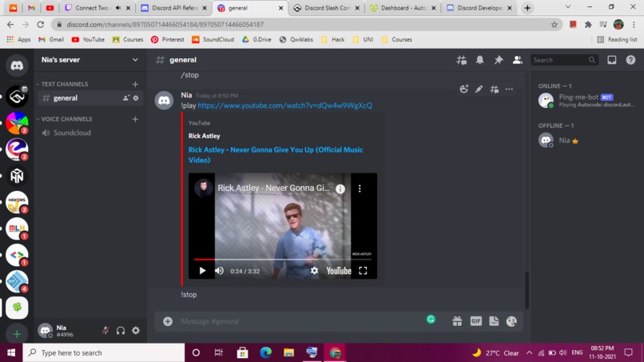Open emoji picker icon
Image resolution: width=644 pixels, height=362 pixels.
coord(511,321)
